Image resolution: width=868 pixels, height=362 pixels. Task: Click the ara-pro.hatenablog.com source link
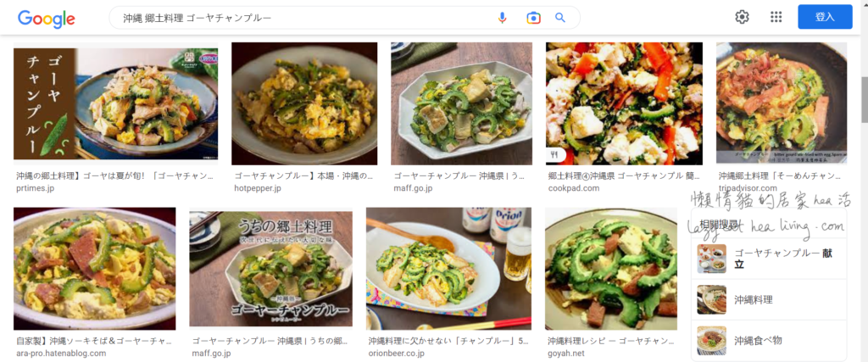click(61, 354)
